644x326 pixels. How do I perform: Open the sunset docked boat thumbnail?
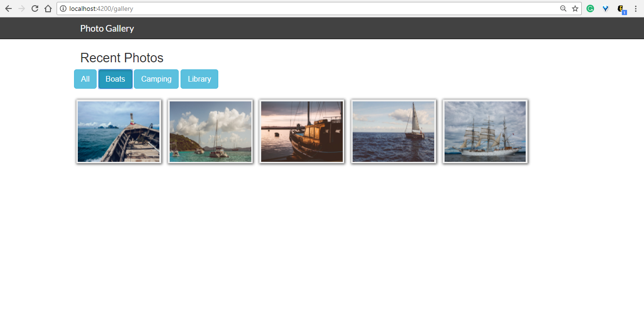302,132
